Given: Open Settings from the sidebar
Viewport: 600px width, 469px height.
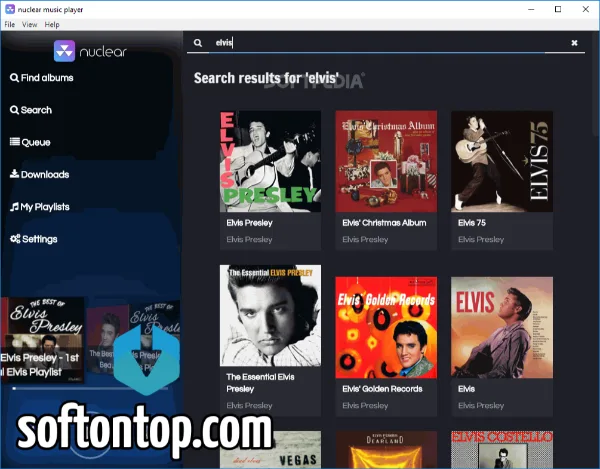Looking at the screenshot, I should [34, 239].
